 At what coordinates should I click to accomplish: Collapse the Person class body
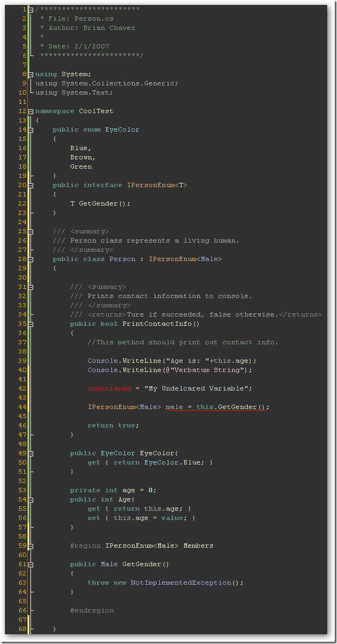(31, 259)
